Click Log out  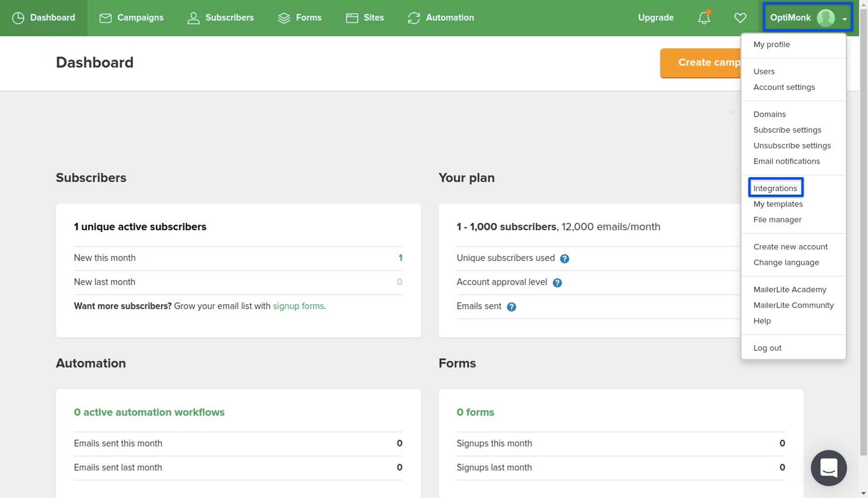tap(767, 348)
